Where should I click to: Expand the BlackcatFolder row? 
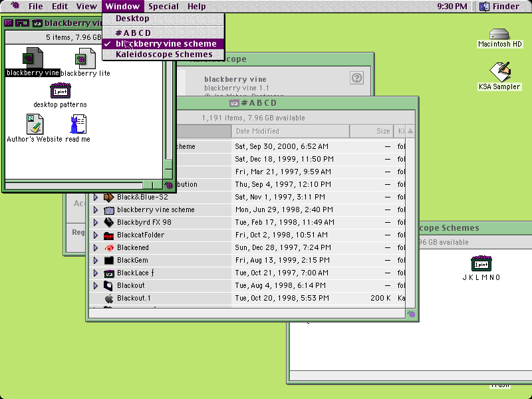(x=96, y=235)
